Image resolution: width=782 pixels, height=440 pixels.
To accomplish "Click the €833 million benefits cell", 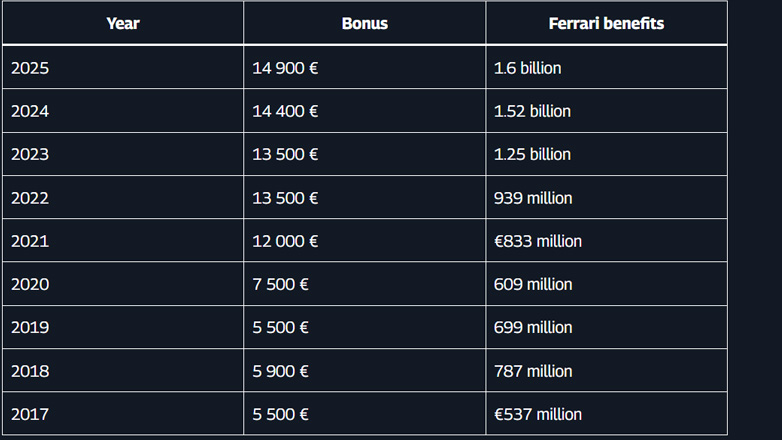I will coord(538,241).
